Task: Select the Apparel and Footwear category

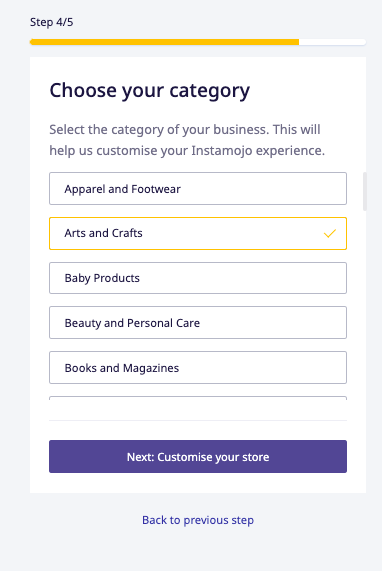Action: coord(198,189)
